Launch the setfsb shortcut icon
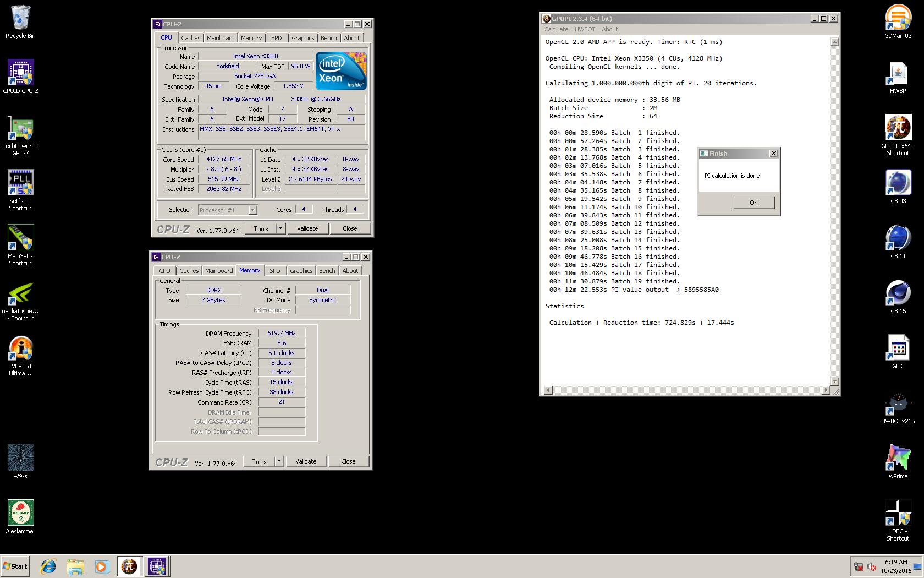Viewport: 924px width, 578px height. (20, 190)
